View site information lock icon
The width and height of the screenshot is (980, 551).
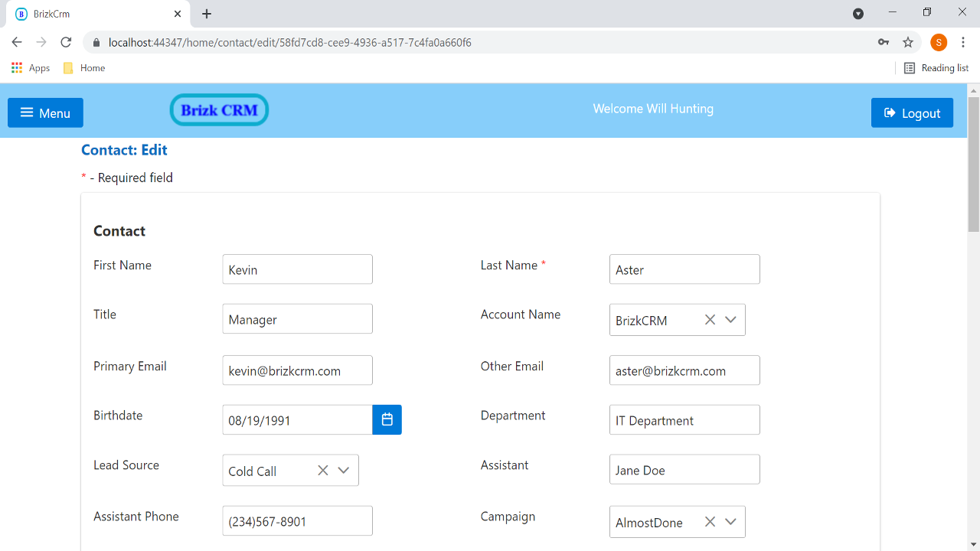(x=96, y=42)
